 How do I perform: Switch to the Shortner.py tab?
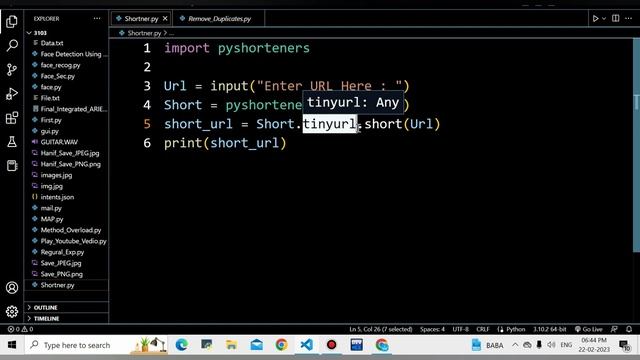(x=141, y=18)
